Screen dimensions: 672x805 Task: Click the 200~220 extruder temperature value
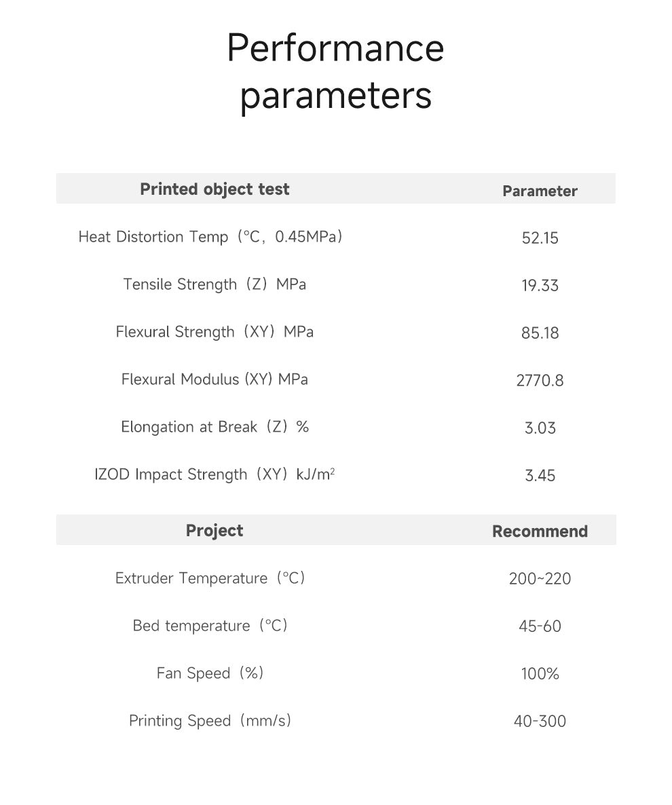click(540, 579)
